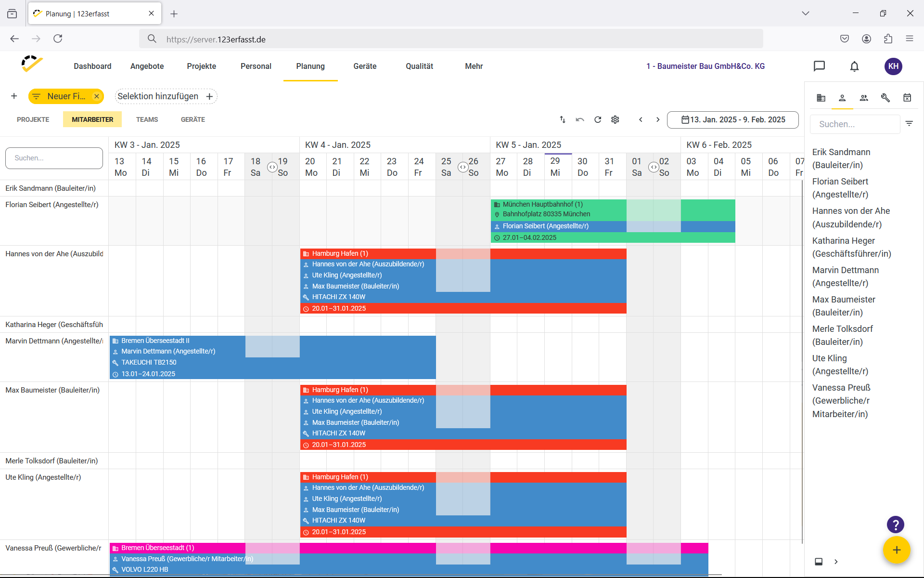The height and width of the screenshot is (578, 924).
Task: Remove the Neuer Filter chip
Action: point(97,96)
